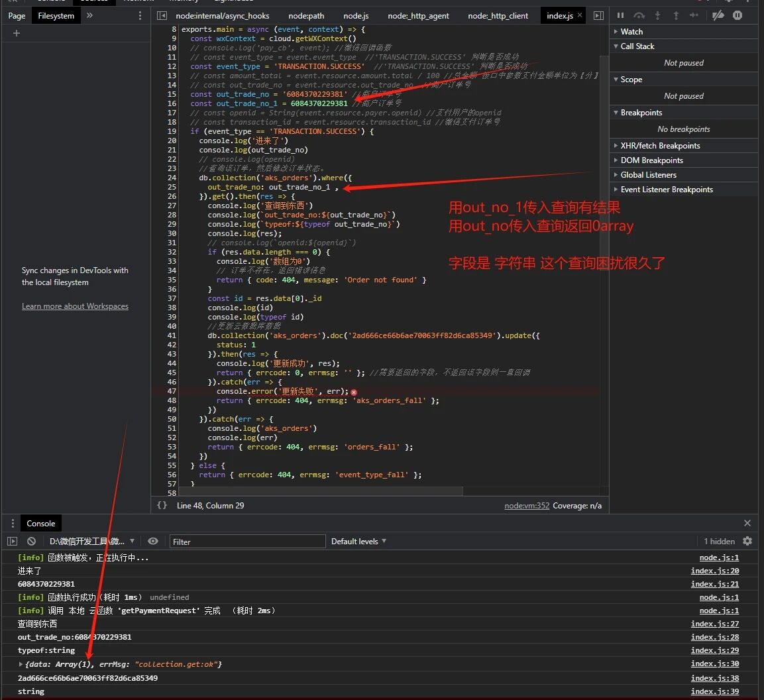This screenshot has width=764, height=700.
Task: Click Line 48, Column 29 status
Action: (210, 506)
